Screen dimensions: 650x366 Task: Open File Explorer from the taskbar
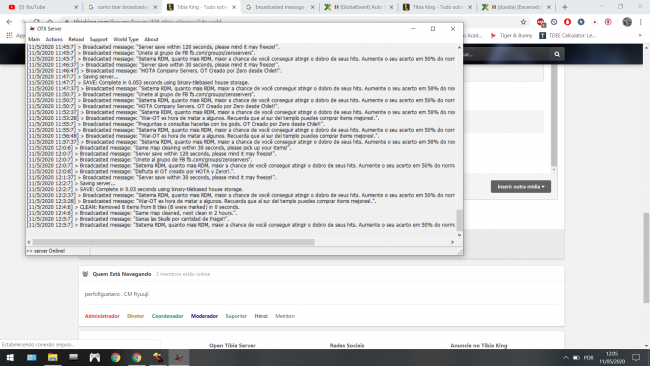[52, 357]
